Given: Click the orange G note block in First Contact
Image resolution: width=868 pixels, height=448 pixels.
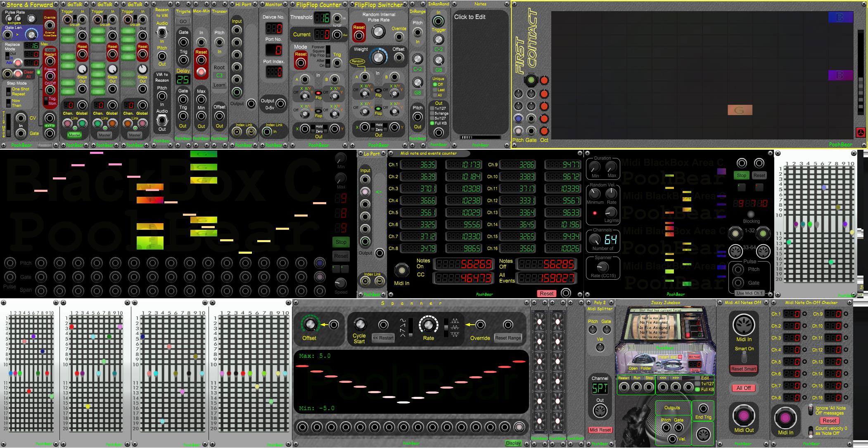Looking at the screenshot, I should (x=740, y=110).
